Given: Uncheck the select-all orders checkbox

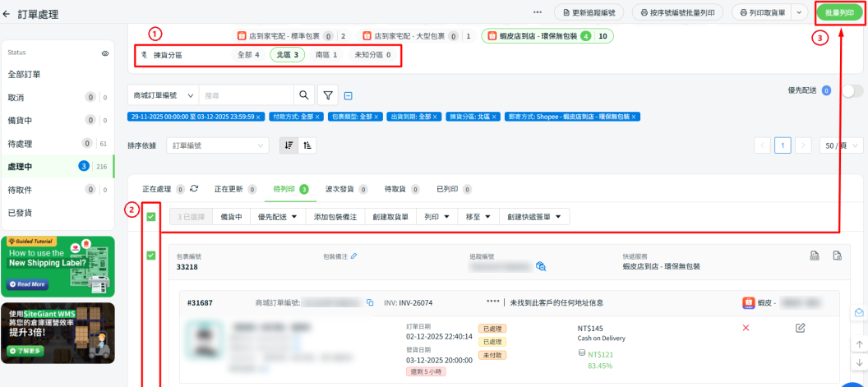Looking at the screenshot, I should (151, 217).
